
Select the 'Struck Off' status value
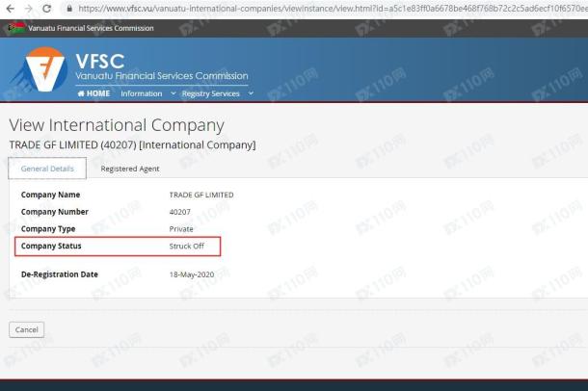[187, 247]
